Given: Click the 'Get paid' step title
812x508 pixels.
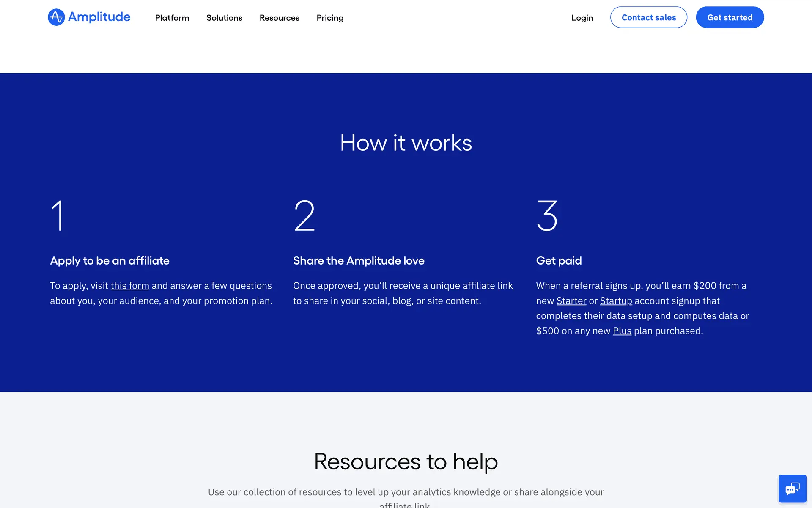Looking at the screenshot, I should point(559,261).
